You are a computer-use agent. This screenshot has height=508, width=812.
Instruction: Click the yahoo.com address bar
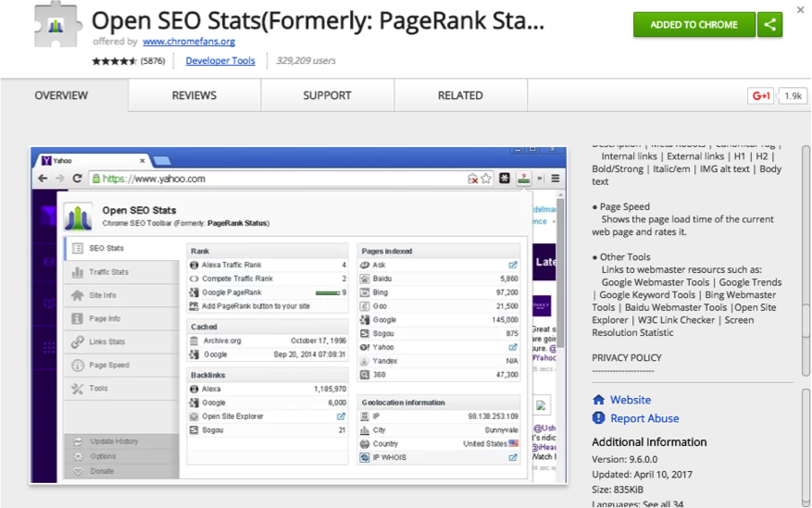291,179
